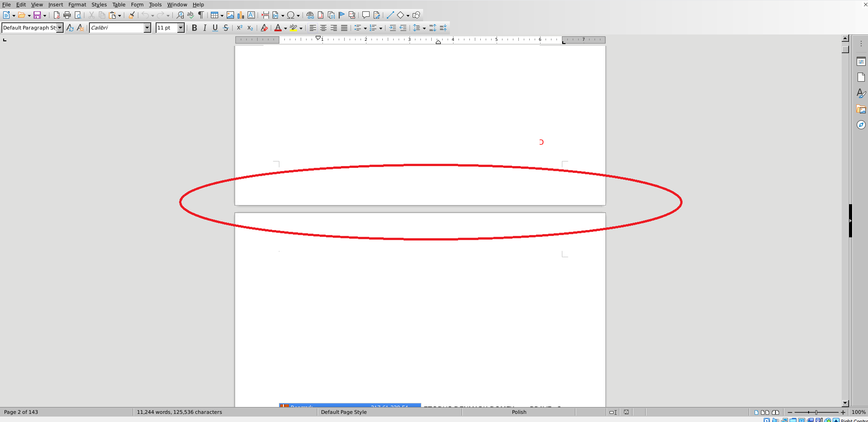Viewport: 868px width, 422px height.
Task: Click the Font Color red swatch
Action: click(278, 28)
